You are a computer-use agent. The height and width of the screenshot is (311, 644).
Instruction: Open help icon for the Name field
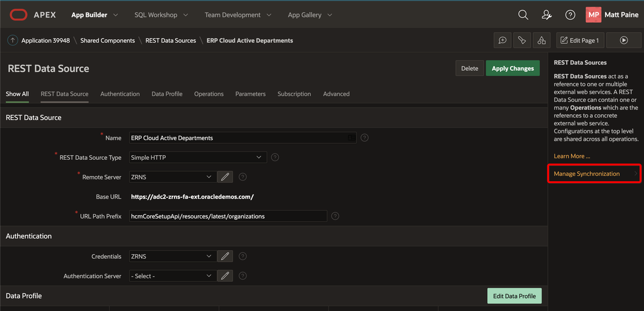[x=364, y=138]
